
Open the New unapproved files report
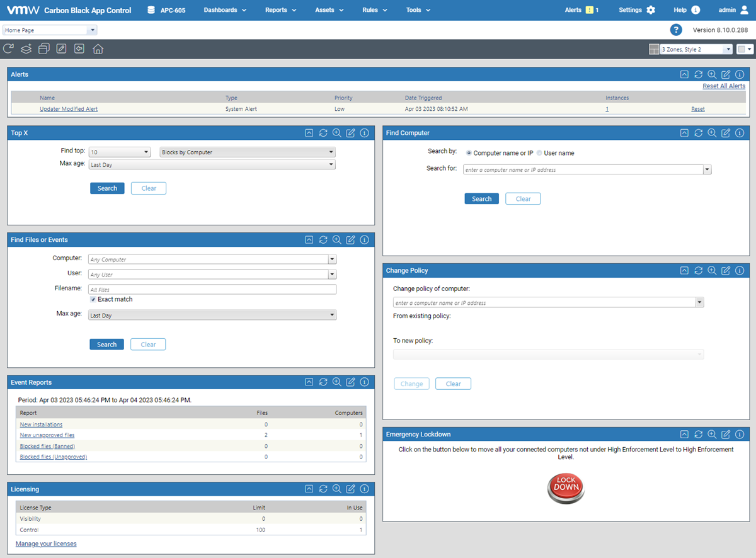(47, 435)
